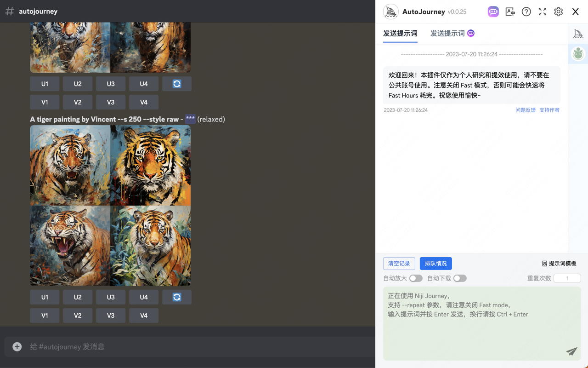
Task: Expand the plugin to fullscreen mode
Action: click(542, 11)
